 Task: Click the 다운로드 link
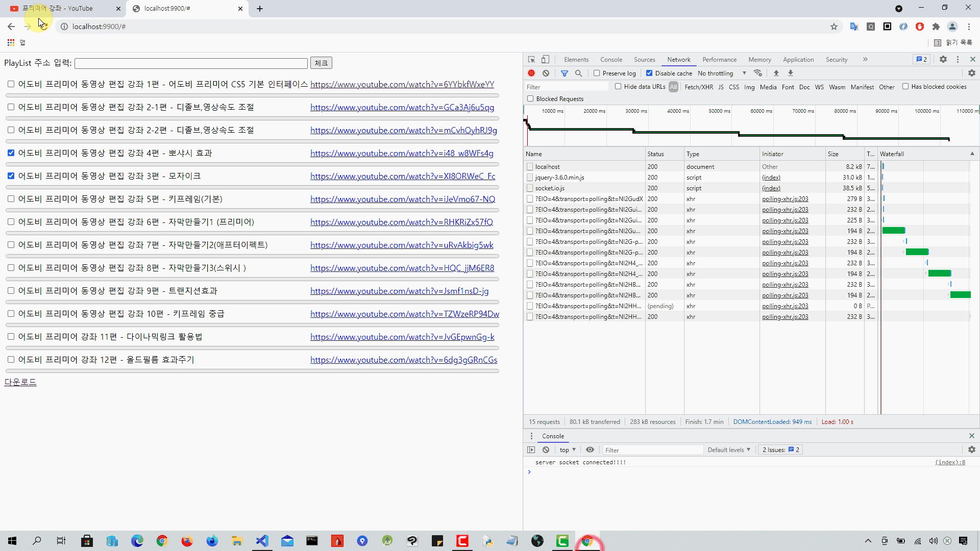coord(20,382)
